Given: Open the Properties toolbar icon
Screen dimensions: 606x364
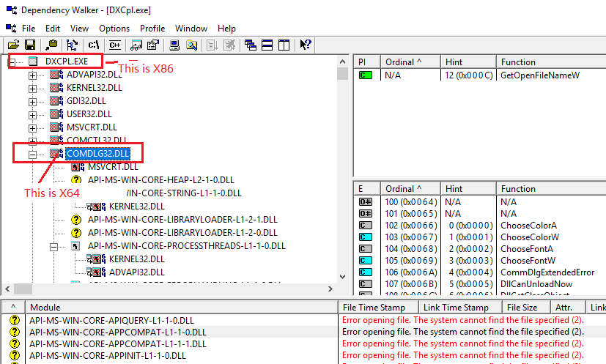Looking at the screenshot, I should point(153,45).
